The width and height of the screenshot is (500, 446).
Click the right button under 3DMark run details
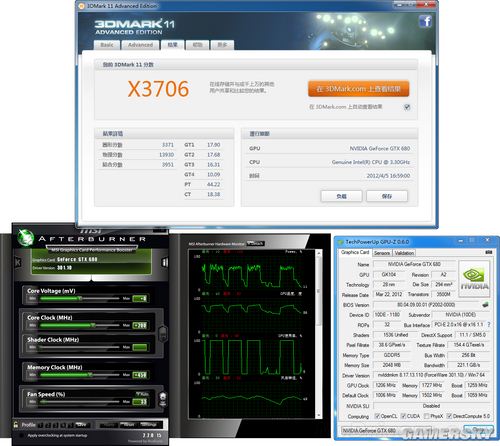tap(387, 196)
